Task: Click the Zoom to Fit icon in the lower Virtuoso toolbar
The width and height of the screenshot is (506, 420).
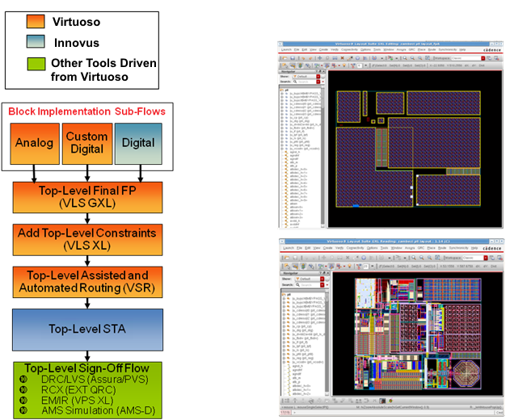Action: pos(437,258)
